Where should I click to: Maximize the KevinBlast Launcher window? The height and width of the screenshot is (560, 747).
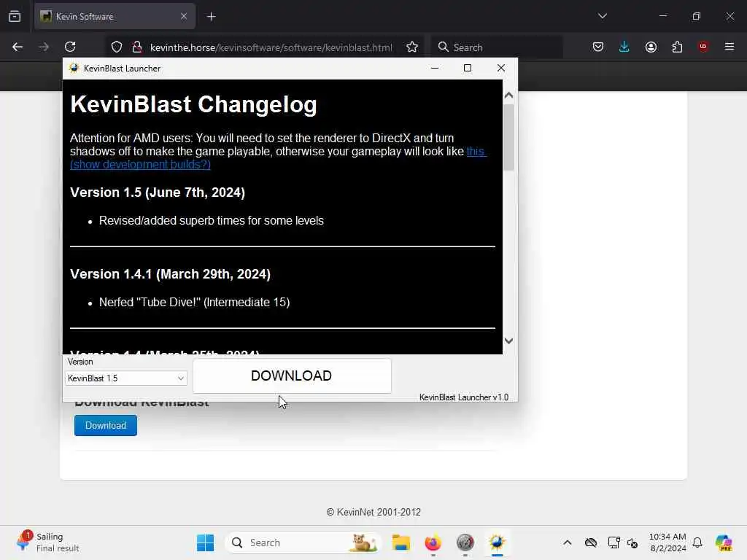pyautogui.click(x=468, y=68)
